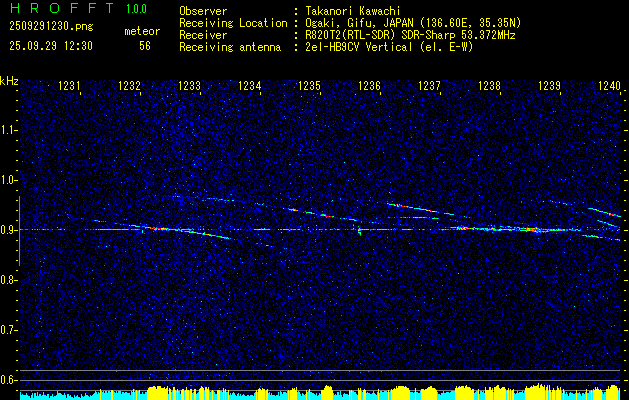
Task: Click the 1232 time marker
Action: 130,86
